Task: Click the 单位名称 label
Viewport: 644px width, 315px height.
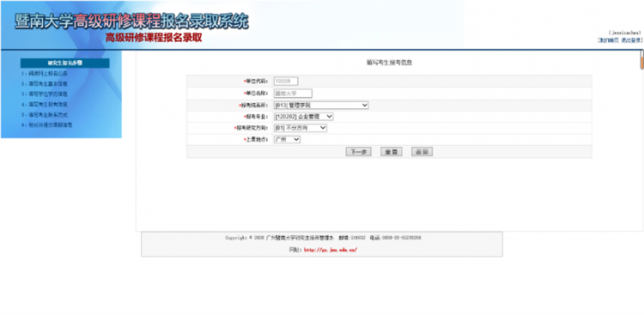Action: coord(256,94)
